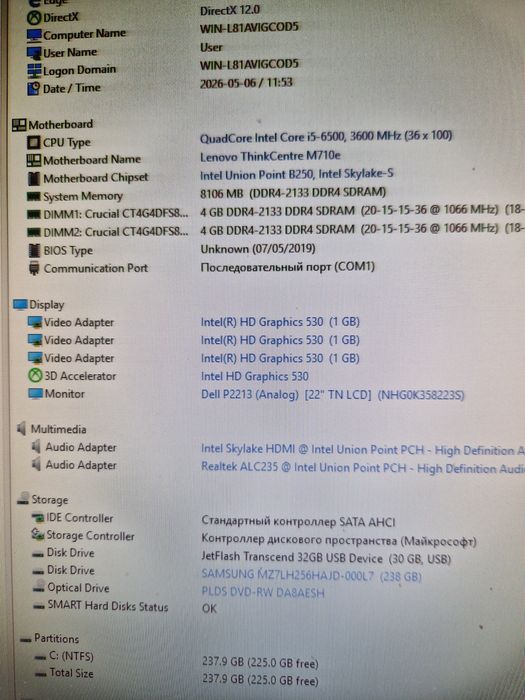Open the PLDS DVD-RW DA8AESH link

[x=262, y=593]
